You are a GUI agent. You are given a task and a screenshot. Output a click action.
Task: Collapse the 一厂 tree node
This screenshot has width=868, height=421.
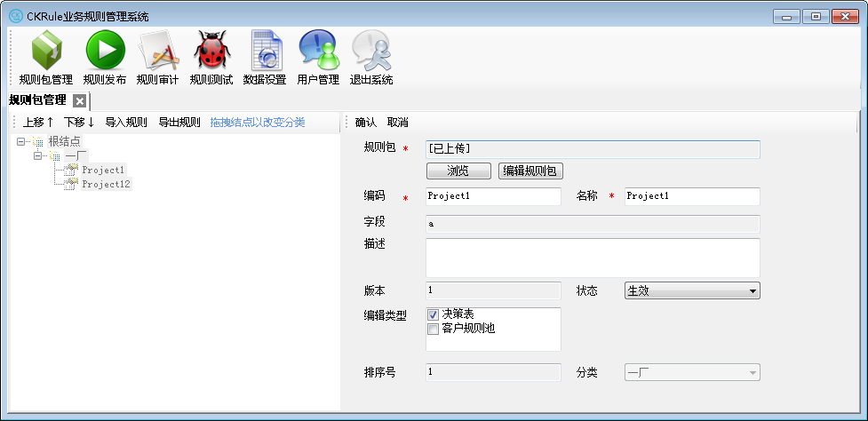37,156
